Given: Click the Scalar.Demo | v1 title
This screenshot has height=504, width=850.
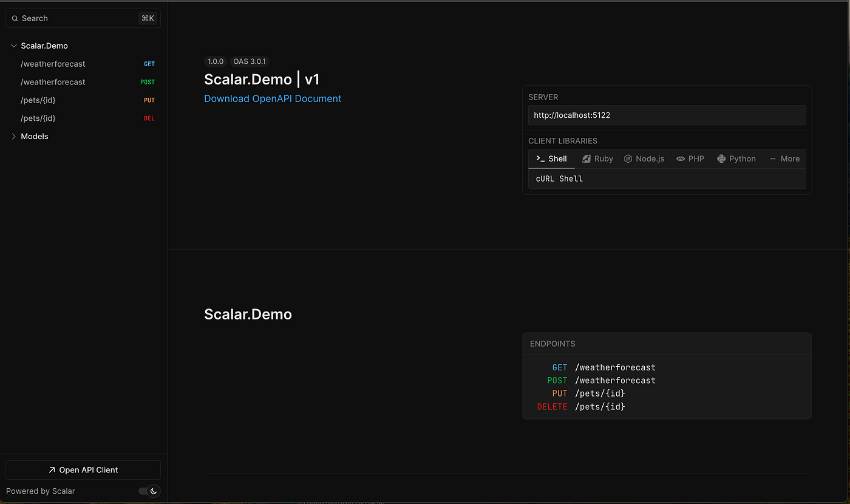Looking at the screenshot, I should 262,80.
